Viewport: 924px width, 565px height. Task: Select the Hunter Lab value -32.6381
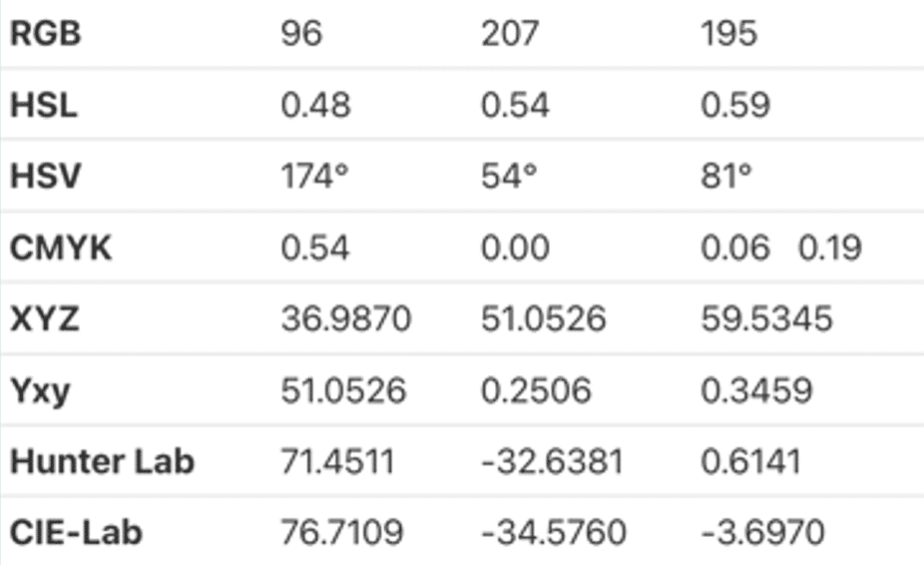click(552, 462)
